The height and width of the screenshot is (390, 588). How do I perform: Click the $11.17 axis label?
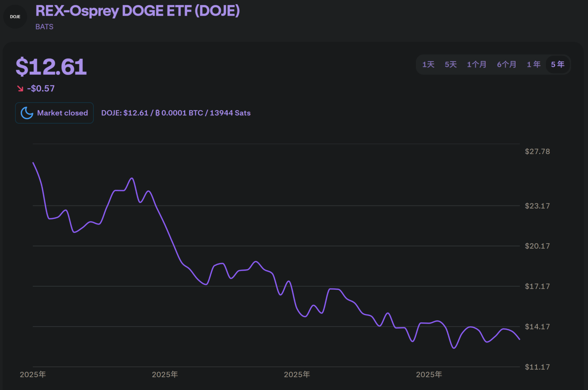click(x=537, y=367)
